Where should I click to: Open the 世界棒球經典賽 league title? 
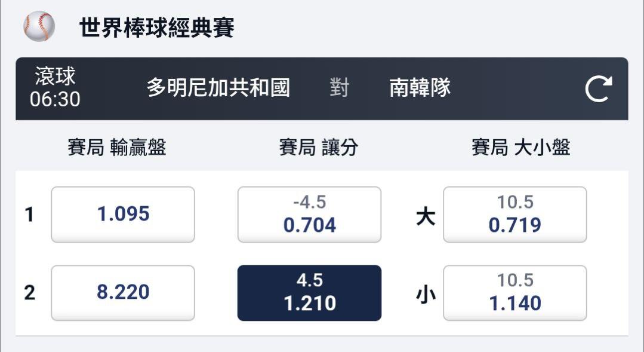(x=157, y=27)
